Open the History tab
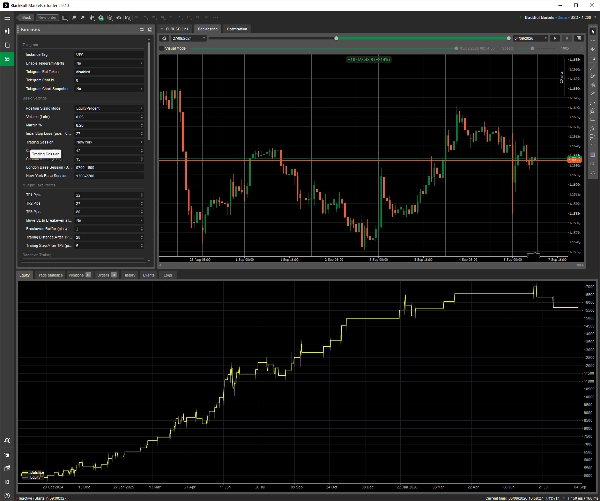Viewport: 600px width, 501px height. point(130,275)
